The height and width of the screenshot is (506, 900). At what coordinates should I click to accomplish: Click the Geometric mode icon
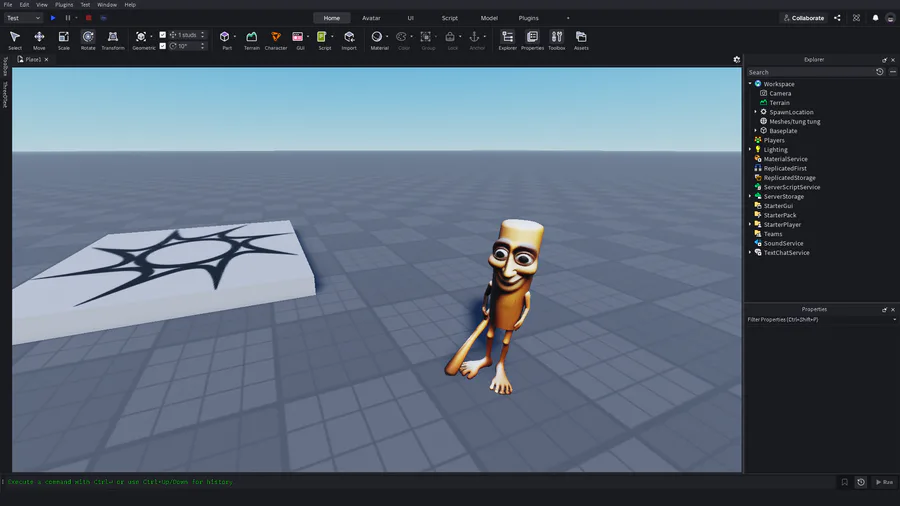click(x=141, y=37)
